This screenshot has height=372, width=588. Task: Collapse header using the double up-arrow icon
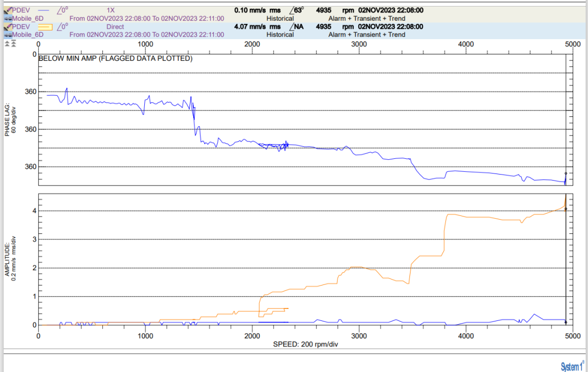tap(7, 44)
